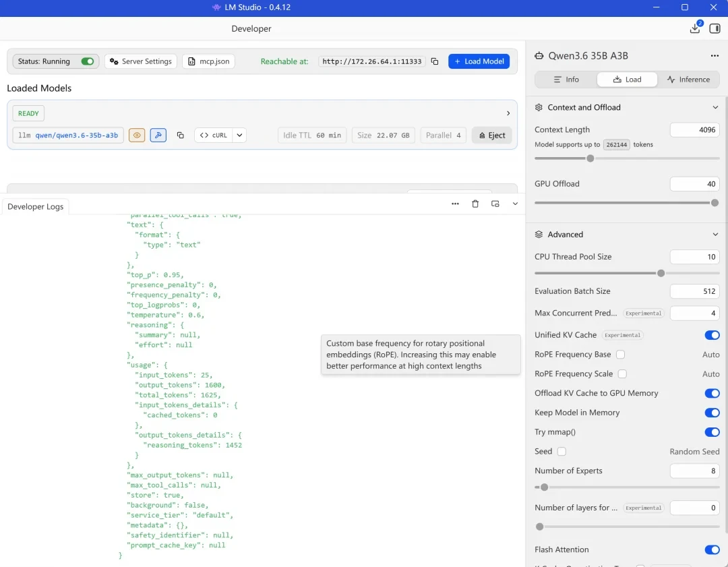
Task: Open the Developer Logs more options menu
Action: coord(455,204)
